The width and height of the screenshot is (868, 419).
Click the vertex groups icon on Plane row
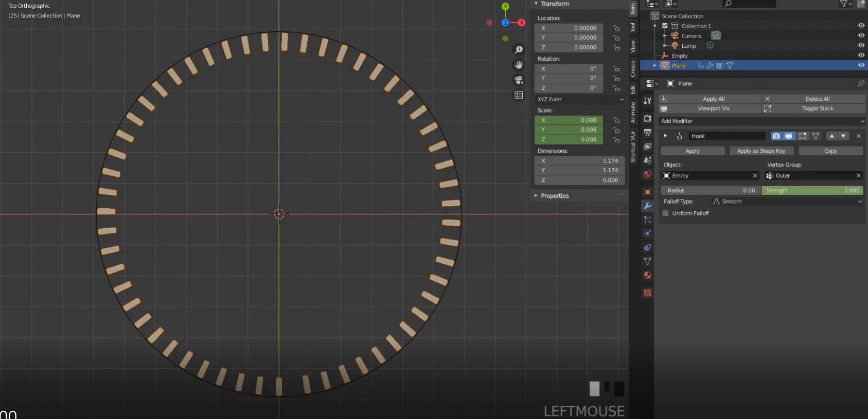pyautogui.click(x=719, y=65)
